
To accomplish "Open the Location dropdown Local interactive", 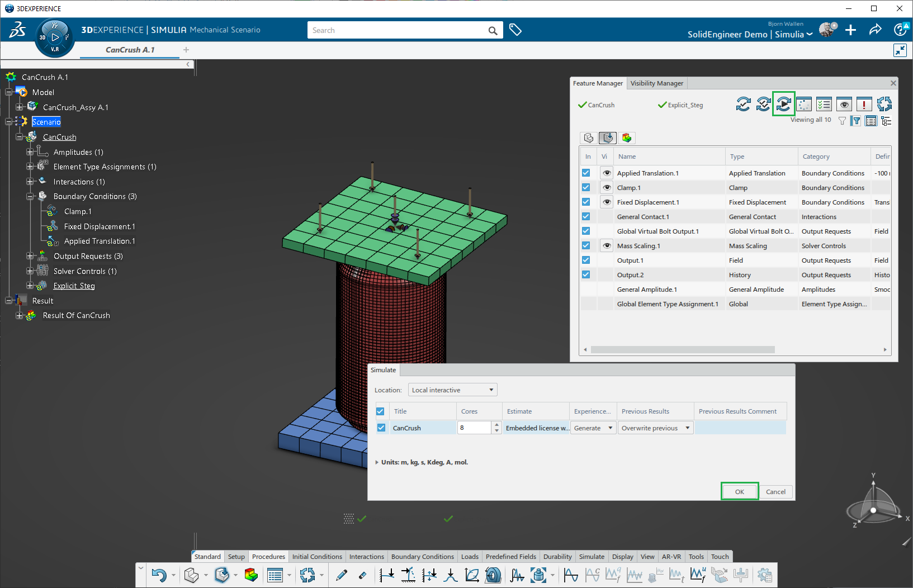I will click(452, 390).
